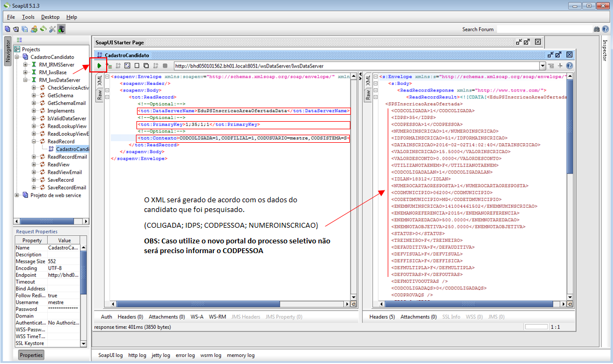Click the search forum binoculars icon
Screen dimensions: 613x364
597,29
